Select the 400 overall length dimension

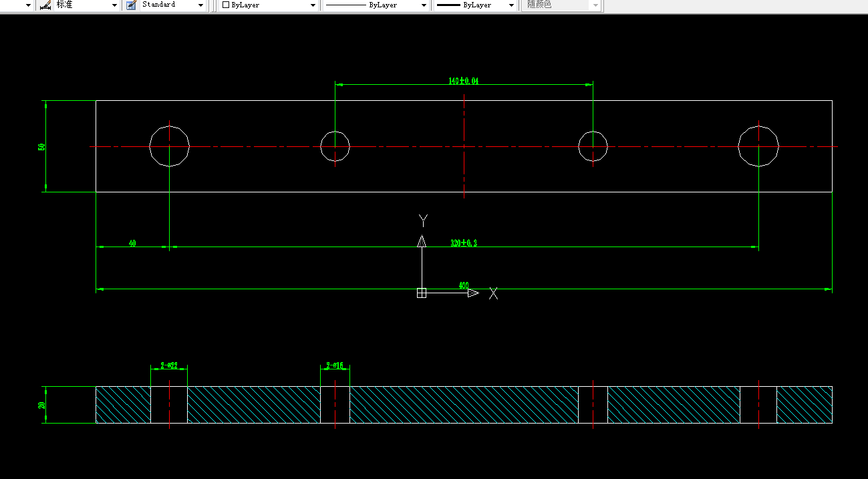(464, 285)
